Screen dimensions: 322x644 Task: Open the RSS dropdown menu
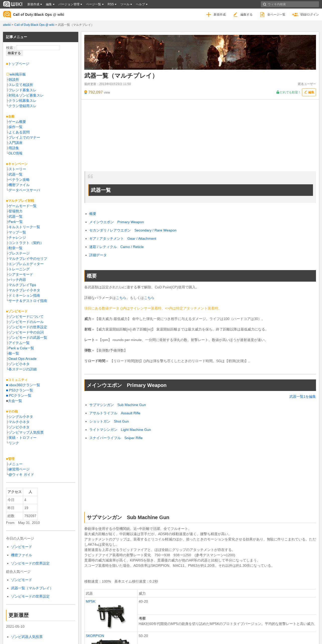pos(112,4)
